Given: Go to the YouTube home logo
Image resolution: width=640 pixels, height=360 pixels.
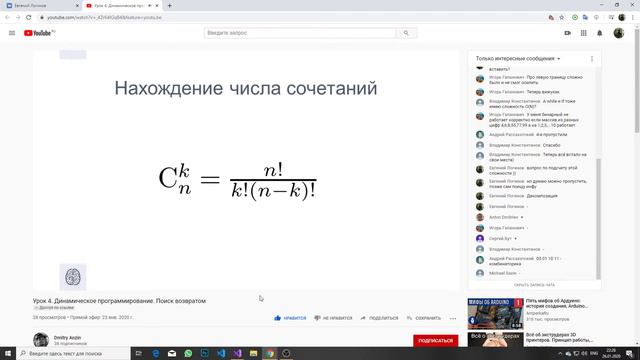Looking at the screenshot, I should 39,33.
